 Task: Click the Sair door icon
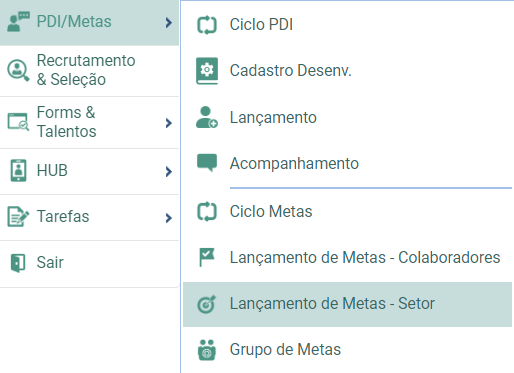point(18,263)
